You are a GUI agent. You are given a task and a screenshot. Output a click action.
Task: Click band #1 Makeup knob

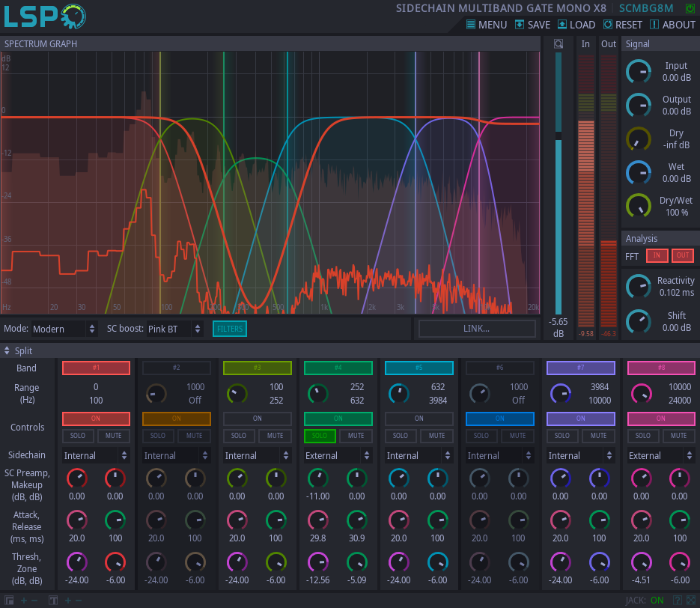[x=115, y=478]
